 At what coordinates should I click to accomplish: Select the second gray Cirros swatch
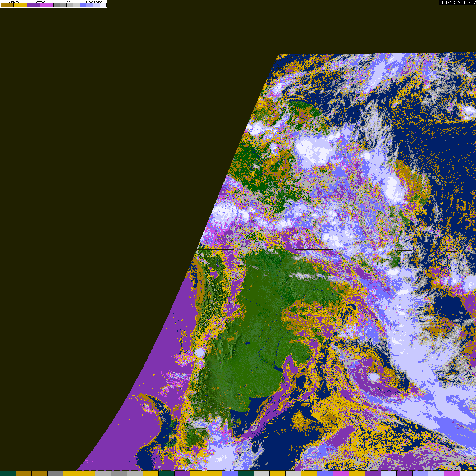click(x=63, y=6)
